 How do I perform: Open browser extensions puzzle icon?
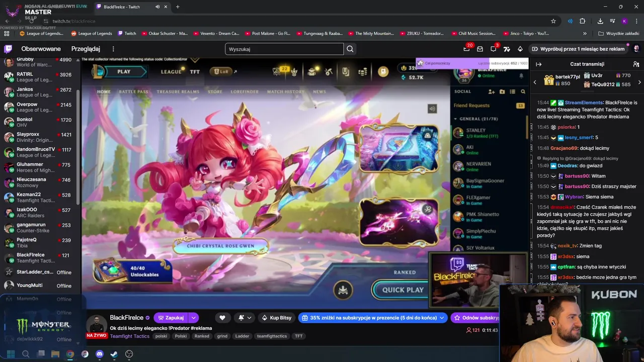[x=583, y=21]
